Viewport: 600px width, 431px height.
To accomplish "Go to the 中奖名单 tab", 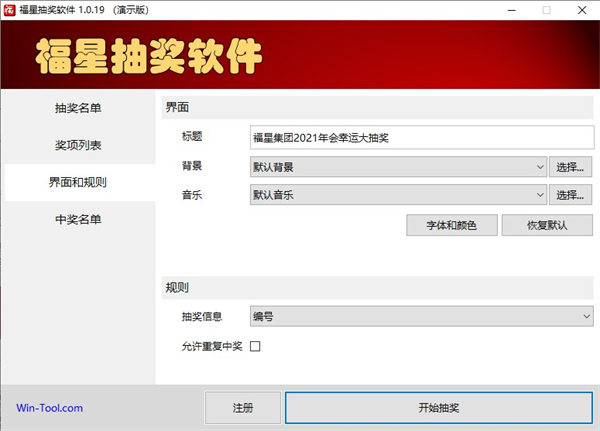I will click(79, 219).
